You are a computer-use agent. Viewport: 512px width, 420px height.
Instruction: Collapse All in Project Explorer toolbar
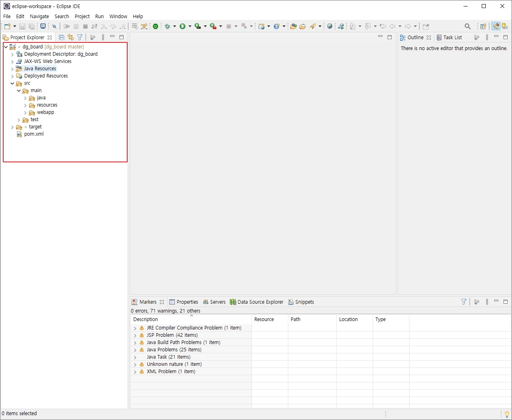point(61,37)
